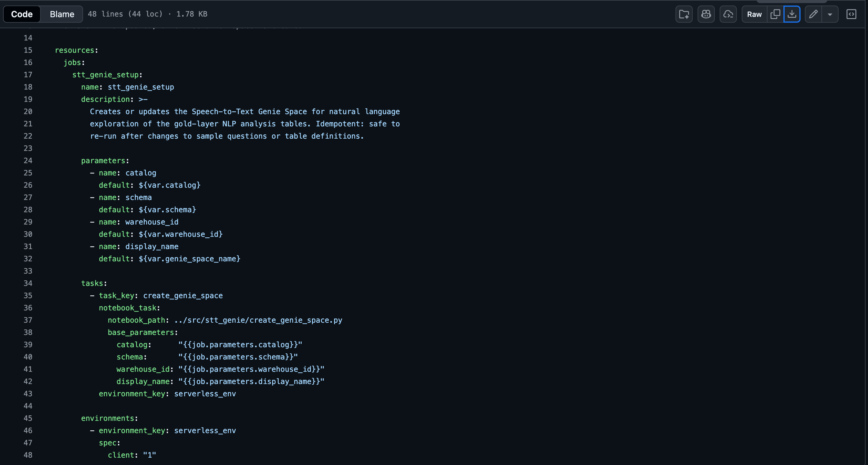
Task: Copy raw file contents icon
Action: click(x=775, y=14)
